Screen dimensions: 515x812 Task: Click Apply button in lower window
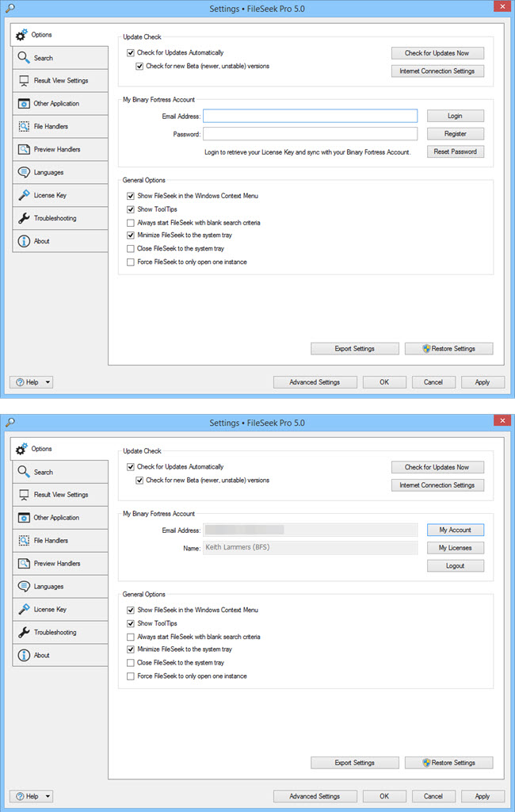pyautogui.click(x=483, y=796)
